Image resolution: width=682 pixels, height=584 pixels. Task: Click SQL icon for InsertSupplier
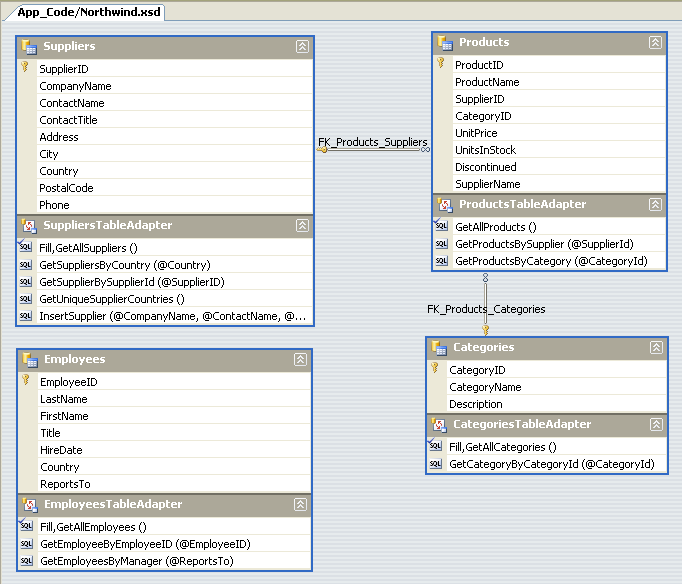click(x=25, y=315)
